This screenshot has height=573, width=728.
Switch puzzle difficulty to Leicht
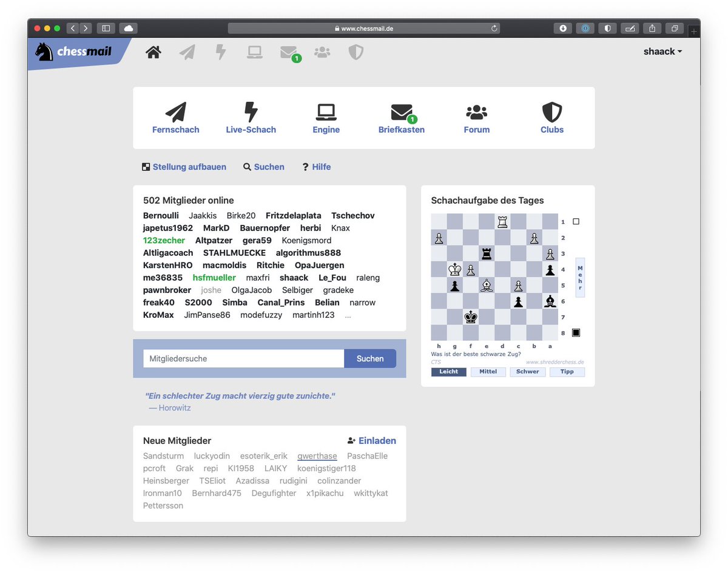[448, 371]
